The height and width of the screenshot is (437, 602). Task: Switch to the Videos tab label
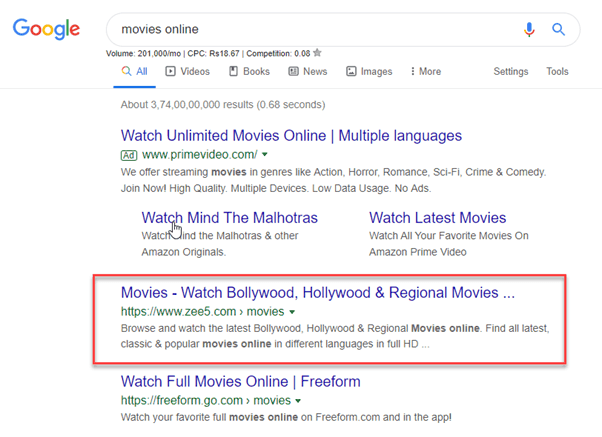click(195, 71)
